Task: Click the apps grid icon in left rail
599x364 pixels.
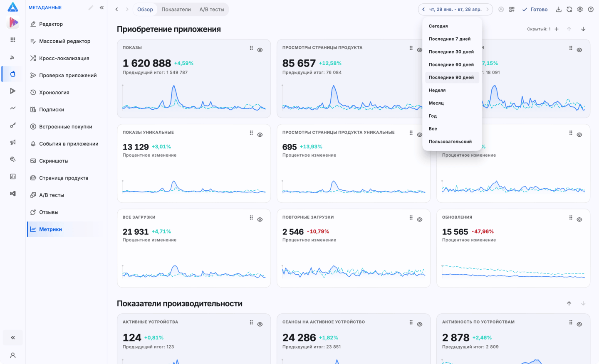Action: [x=13, y=40]
